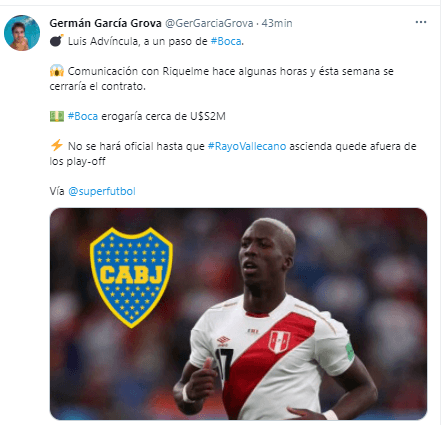Open the attached player photo
441x425 pixels.
click(238, 314)
